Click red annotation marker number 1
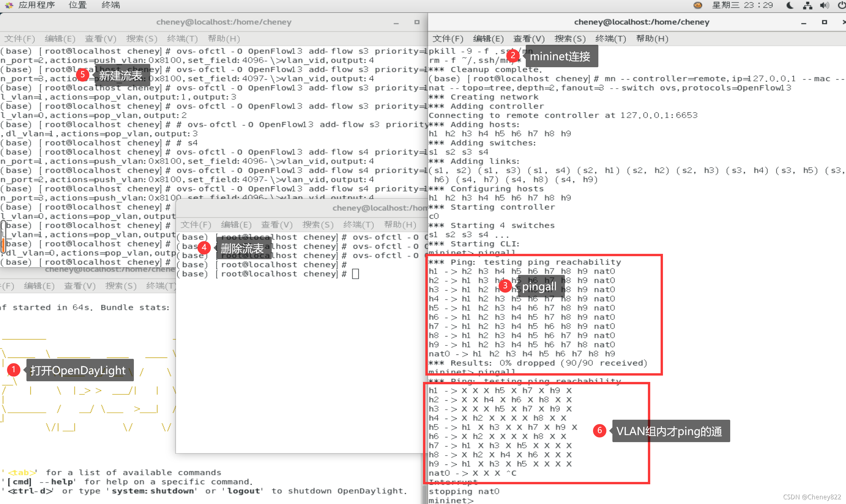 [14, 370]
